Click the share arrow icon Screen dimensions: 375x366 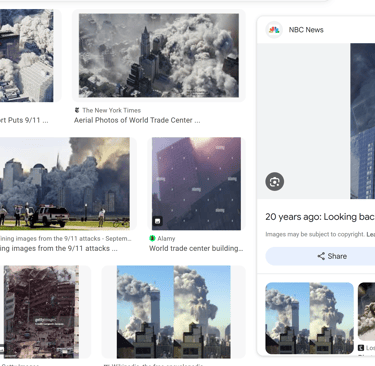[321, 256]
